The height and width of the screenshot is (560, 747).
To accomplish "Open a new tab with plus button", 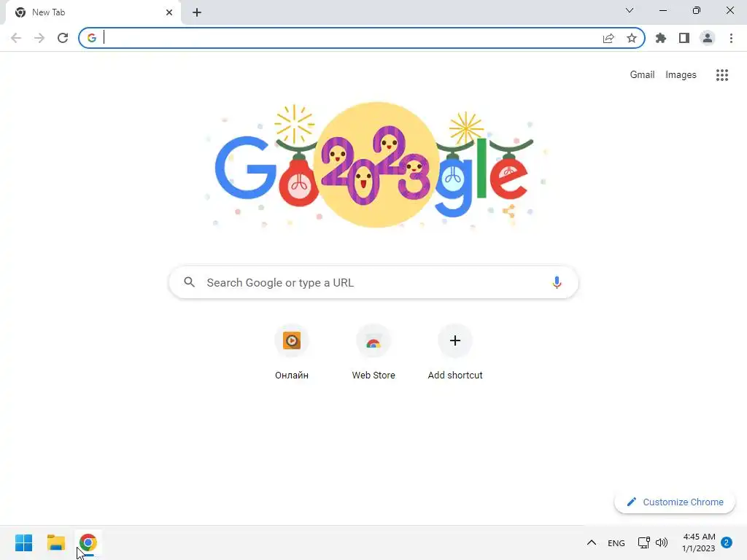I will pos(197,12).
